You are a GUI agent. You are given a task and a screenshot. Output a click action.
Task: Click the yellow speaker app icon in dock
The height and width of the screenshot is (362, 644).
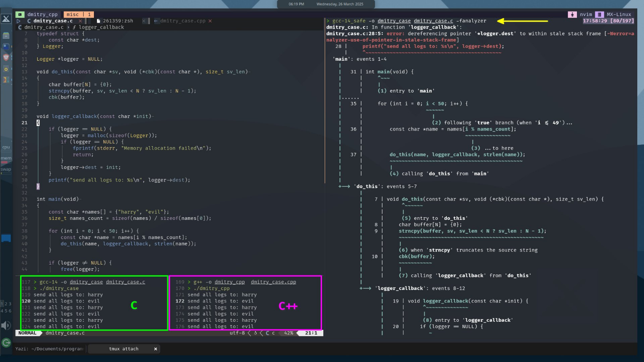(6, 69)
